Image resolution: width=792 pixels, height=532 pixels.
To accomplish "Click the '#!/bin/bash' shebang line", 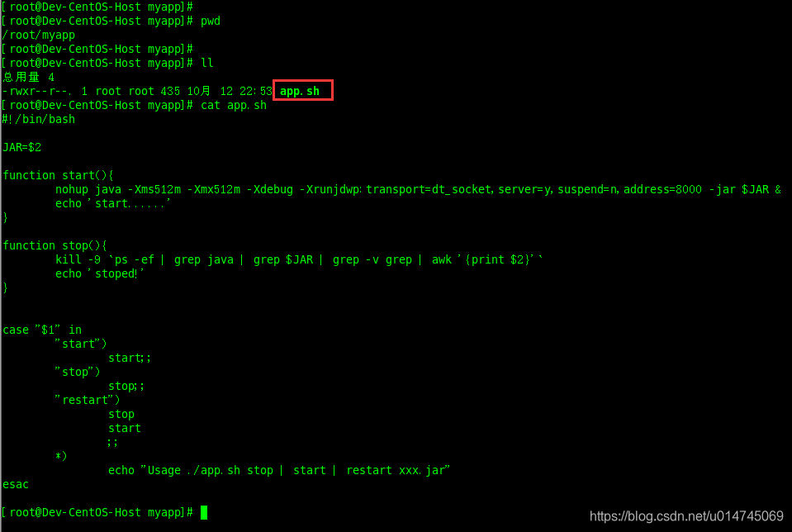I will [38, 119].
